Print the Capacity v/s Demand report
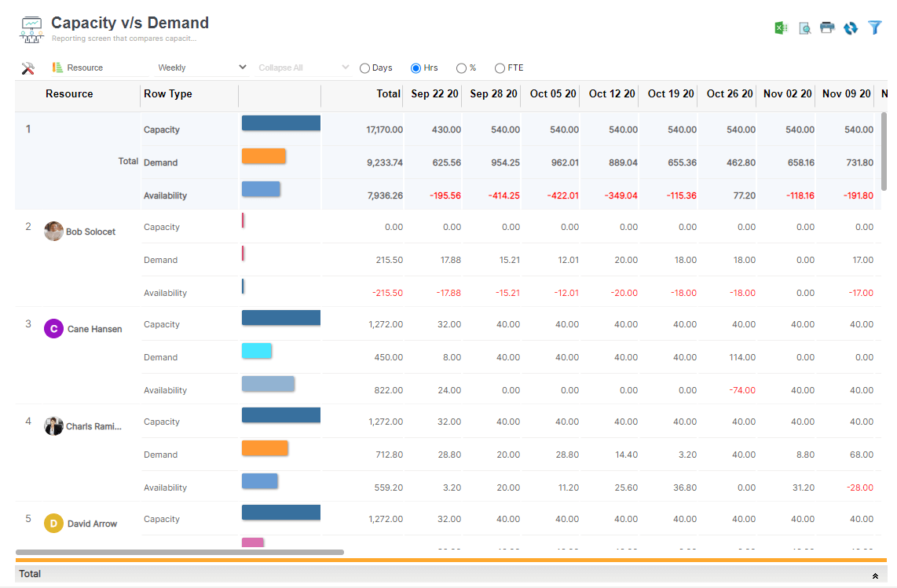Image resolution: width=897 pixels, height=588 pixels. (827, 27)
